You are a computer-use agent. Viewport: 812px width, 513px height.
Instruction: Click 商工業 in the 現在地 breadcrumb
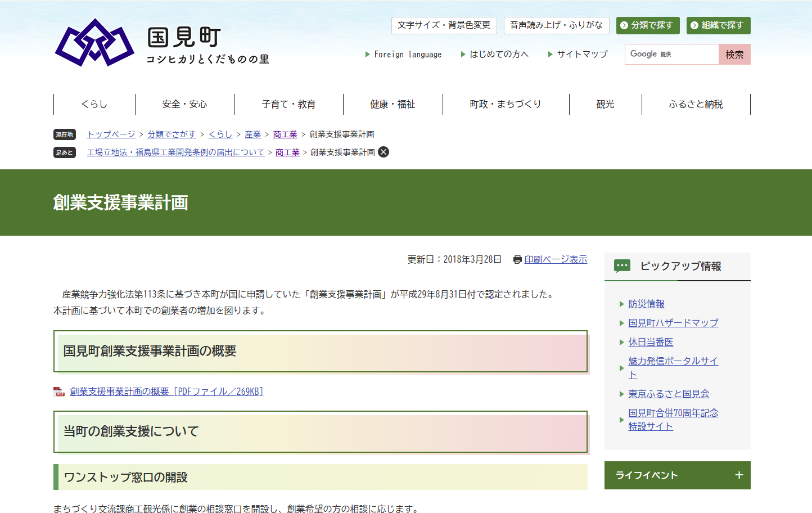point(285,134)
